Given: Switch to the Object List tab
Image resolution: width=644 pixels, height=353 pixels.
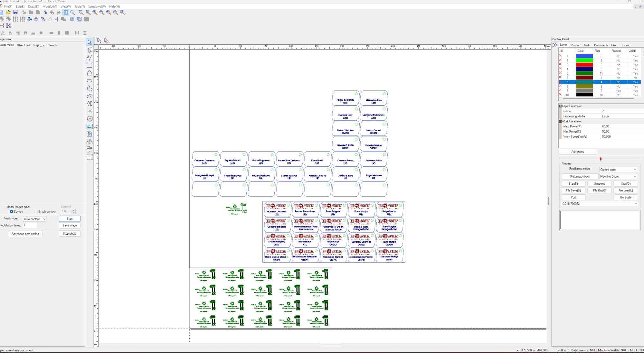Looking at the screenshot, I should coord(23,45).
